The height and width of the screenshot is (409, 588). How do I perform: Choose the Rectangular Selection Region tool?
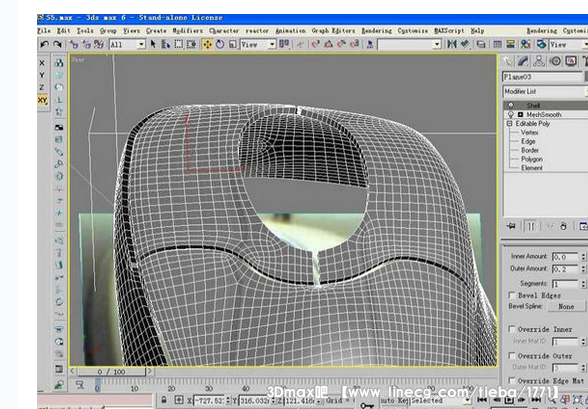point(178,44)
